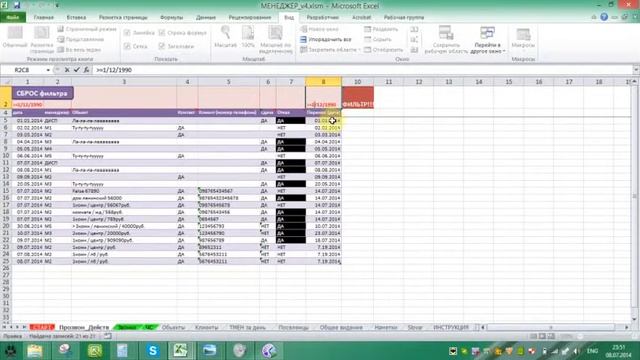Switch to the Формулы ribbon tab
The image size is (640, 360).
coord(171,18)
